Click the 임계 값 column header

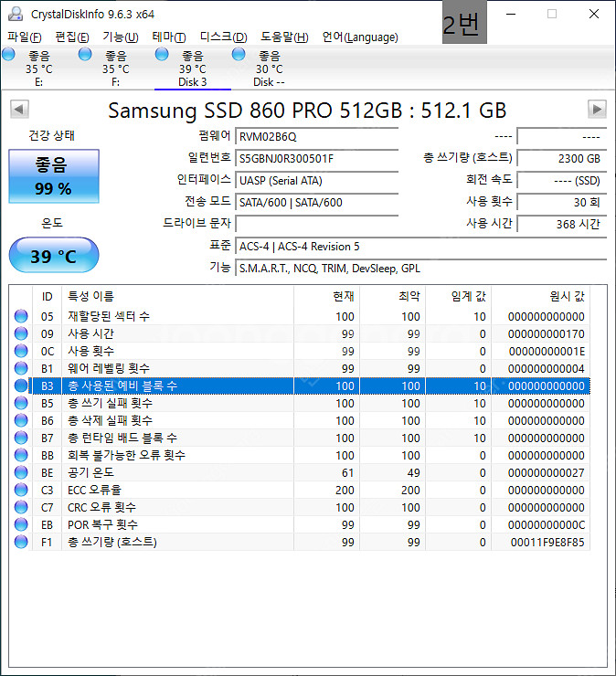(x=458, y=296)
